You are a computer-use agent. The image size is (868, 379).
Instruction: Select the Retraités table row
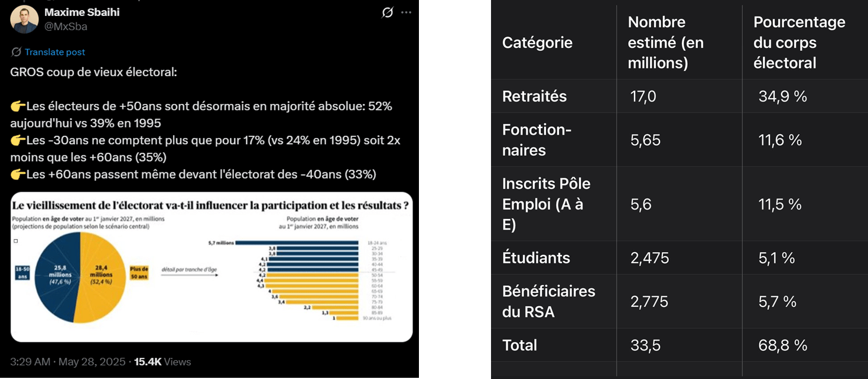point(680,96)
